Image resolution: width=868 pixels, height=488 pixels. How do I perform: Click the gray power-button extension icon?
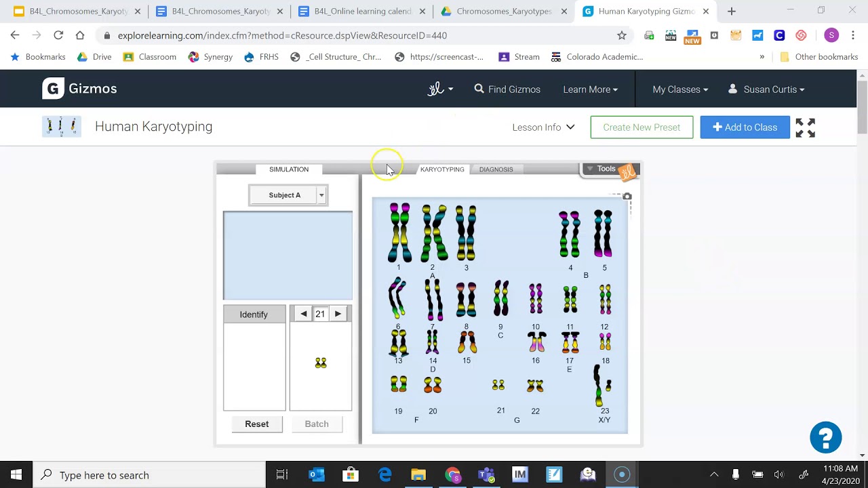pyautogui.click(x=714, y=35)
